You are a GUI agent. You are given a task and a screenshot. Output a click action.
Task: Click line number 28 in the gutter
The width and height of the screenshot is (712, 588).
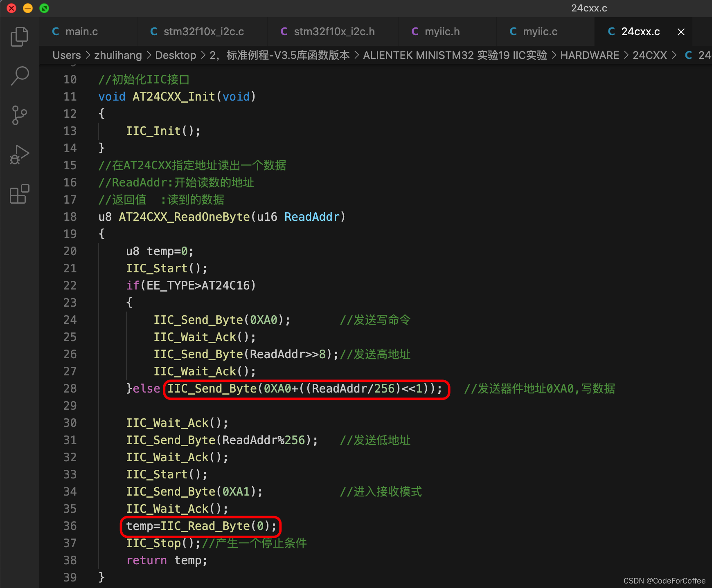click(70, 388)
